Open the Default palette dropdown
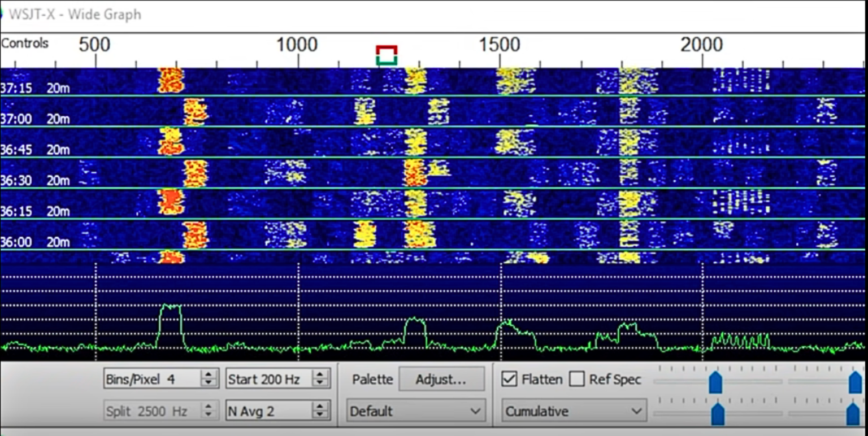This screenshot has height=436, width=868. [414, 411]
